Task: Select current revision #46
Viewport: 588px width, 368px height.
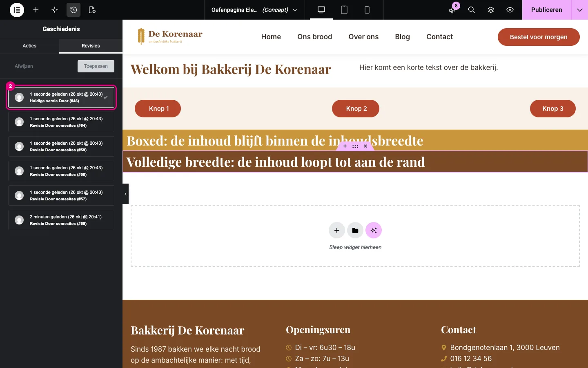Action: click(x=61, y=97)
